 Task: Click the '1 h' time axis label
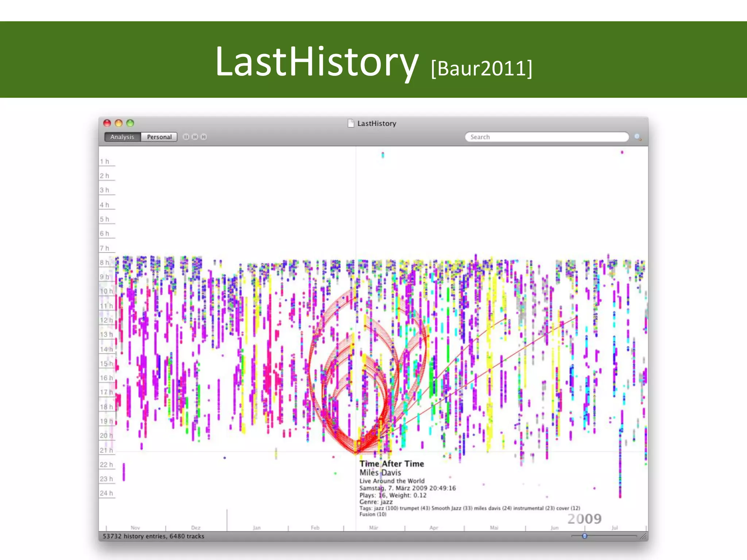click(105, 162)
